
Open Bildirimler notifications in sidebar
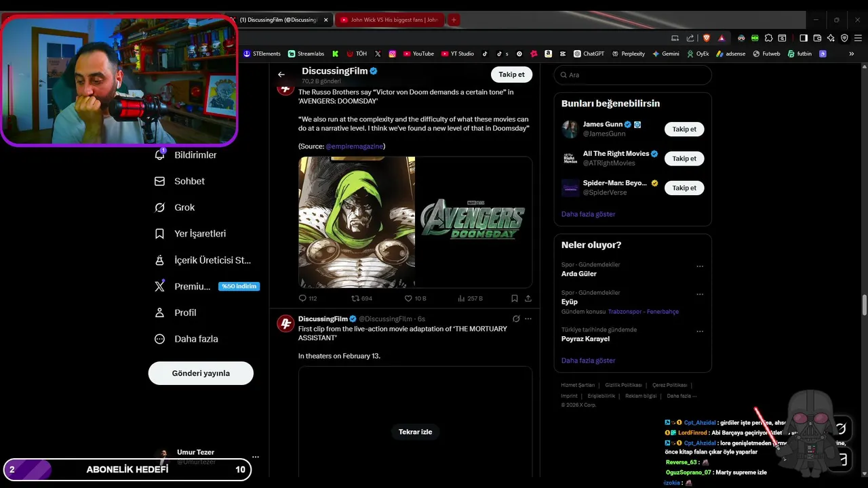point(186,155)
